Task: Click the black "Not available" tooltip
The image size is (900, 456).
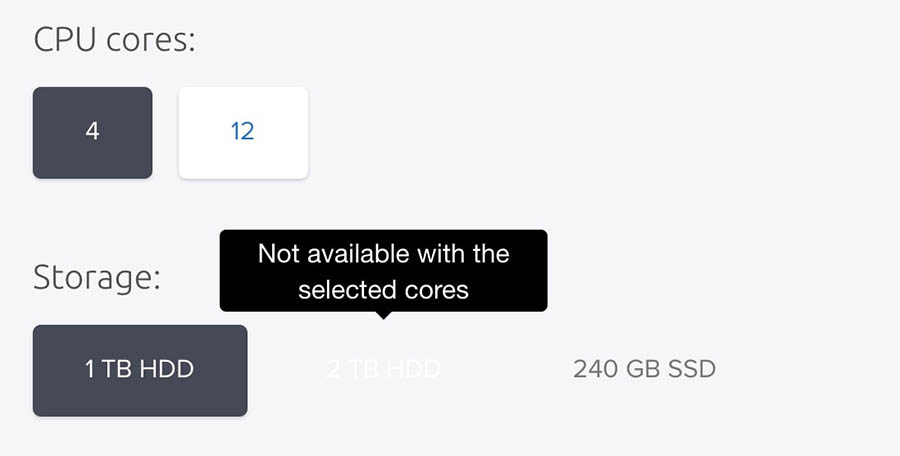Action: click(383, 270)
